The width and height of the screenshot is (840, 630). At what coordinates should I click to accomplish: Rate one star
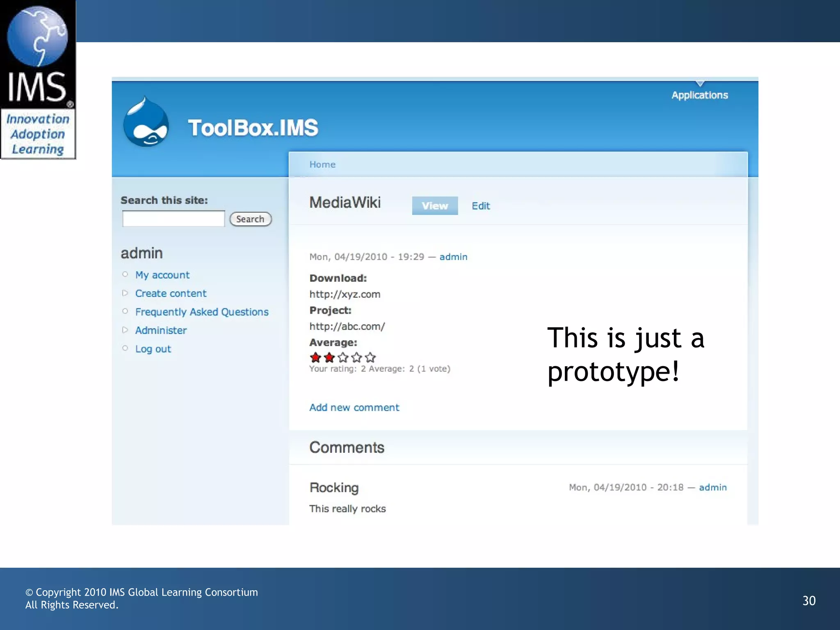pos(315,357)
